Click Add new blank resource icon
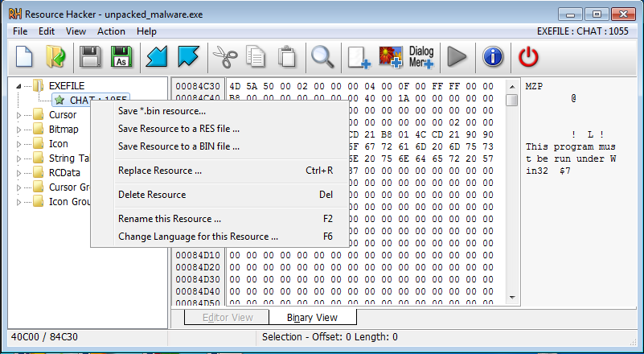Image resolution: width=644 pixels, height=354 pixels. [x=359, y=57]
